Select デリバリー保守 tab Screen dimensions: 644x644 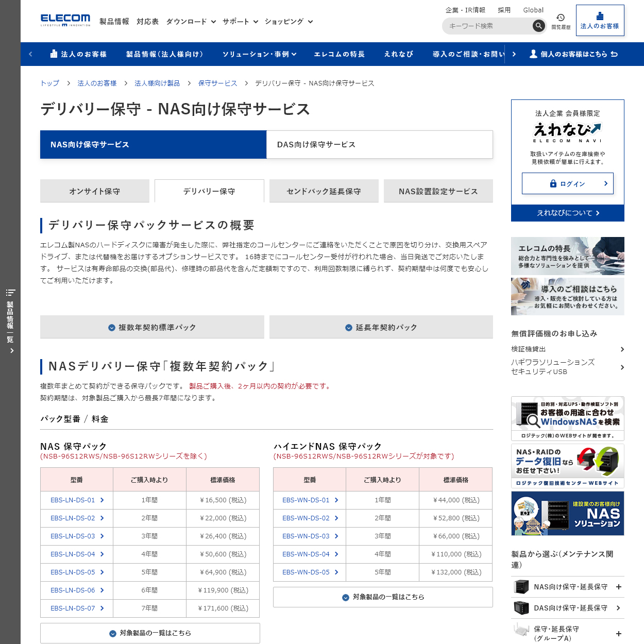point(209,191)
